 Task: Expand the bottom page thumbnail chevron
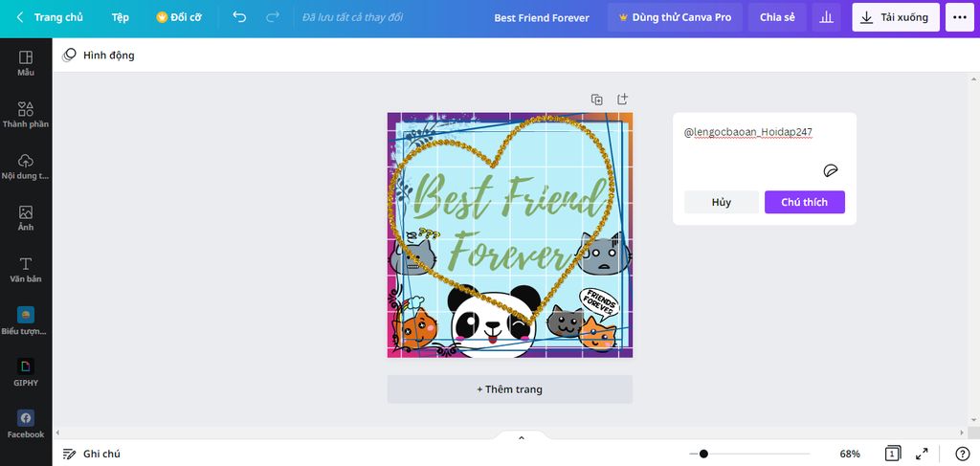coord(522,438)
